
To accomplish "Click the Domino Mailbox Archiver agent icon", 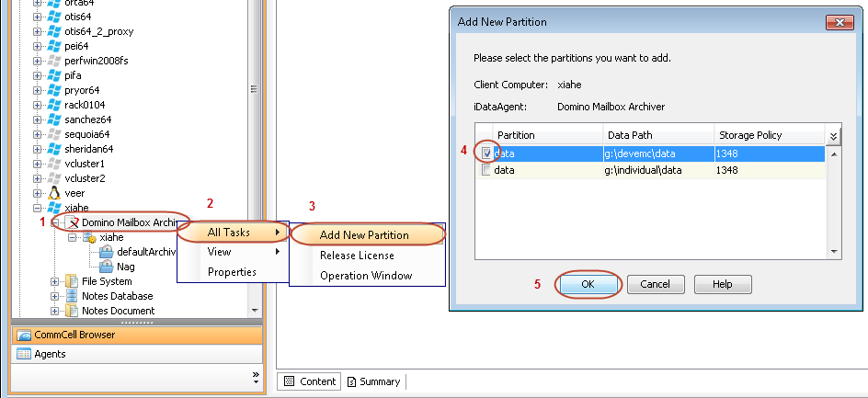I will coord(73,222).
